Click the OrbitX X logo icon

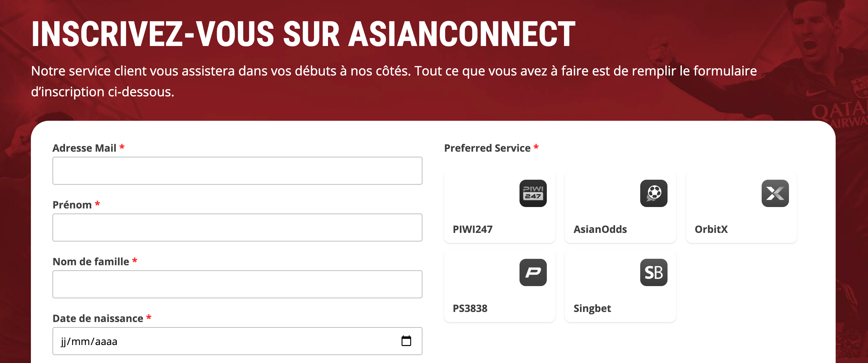tap(775, 193)
